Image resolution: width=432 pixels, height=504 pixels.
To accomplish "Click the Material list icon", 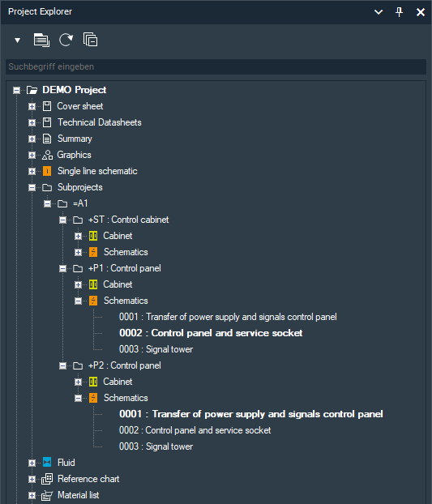I will [x=47, y=495].
